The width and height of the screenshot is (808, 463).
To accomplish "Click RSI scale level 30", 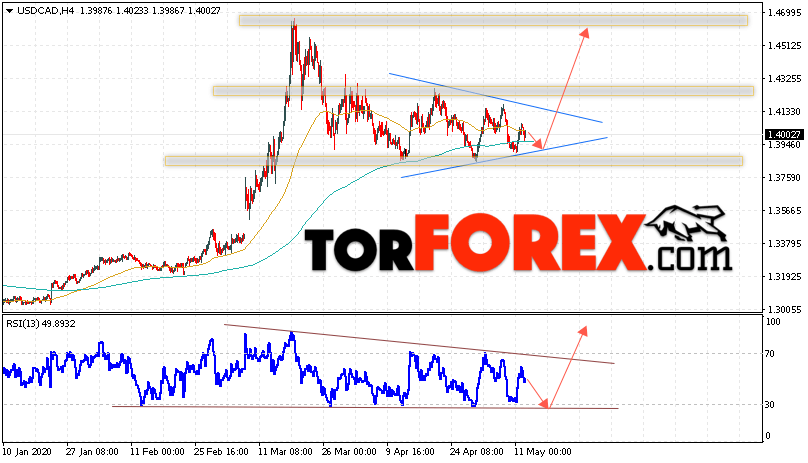I will point(770,405).
